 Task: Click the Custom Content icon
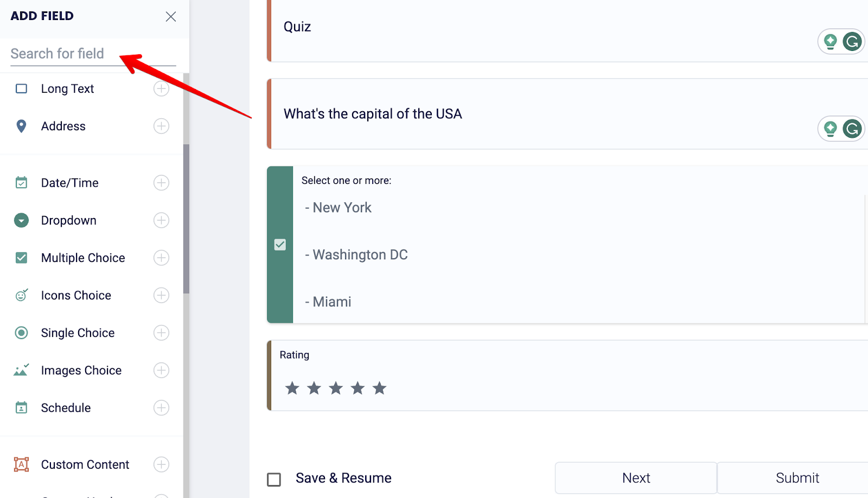click(x=21, y=464)
